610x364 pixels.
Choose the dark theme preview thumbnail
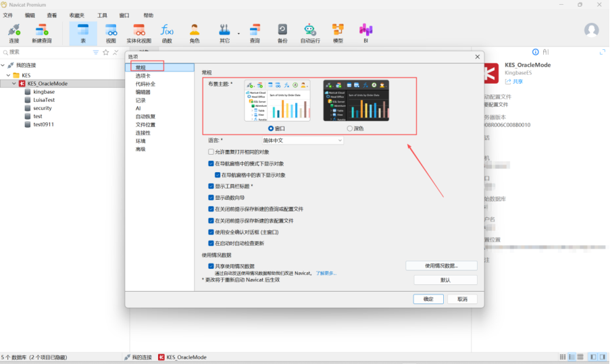tap(356, 101)
